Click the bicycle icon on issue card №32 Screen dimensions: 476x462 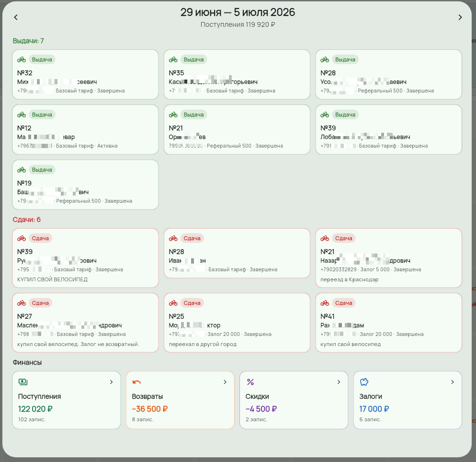tap(21, 59)
